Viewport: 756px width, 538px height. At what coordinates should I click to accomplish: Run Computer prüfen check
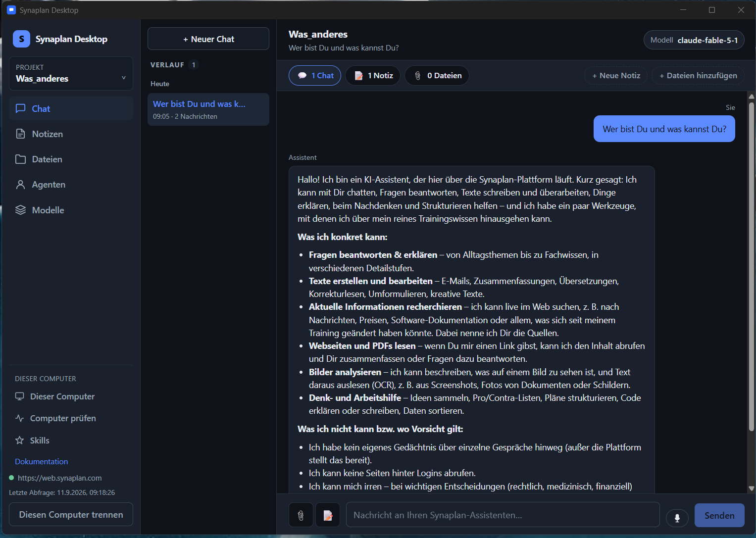(71, 418)
